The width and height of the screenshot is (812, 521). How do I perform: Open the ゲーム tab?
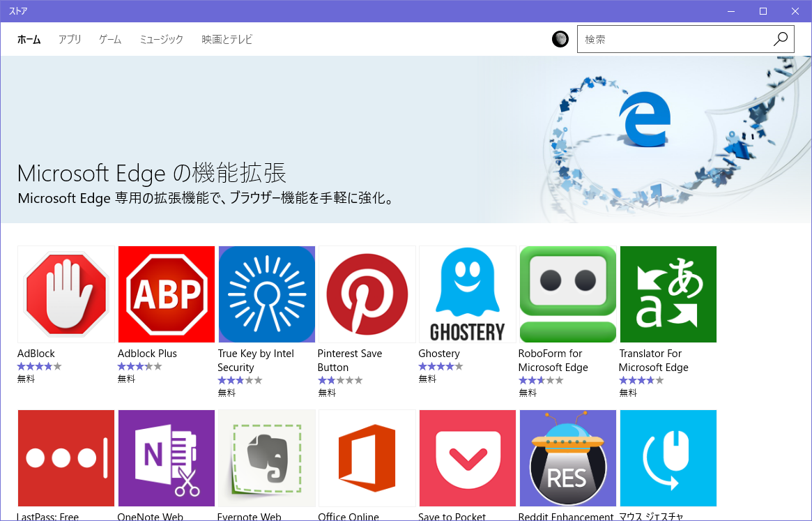click(x=110, y=39)
